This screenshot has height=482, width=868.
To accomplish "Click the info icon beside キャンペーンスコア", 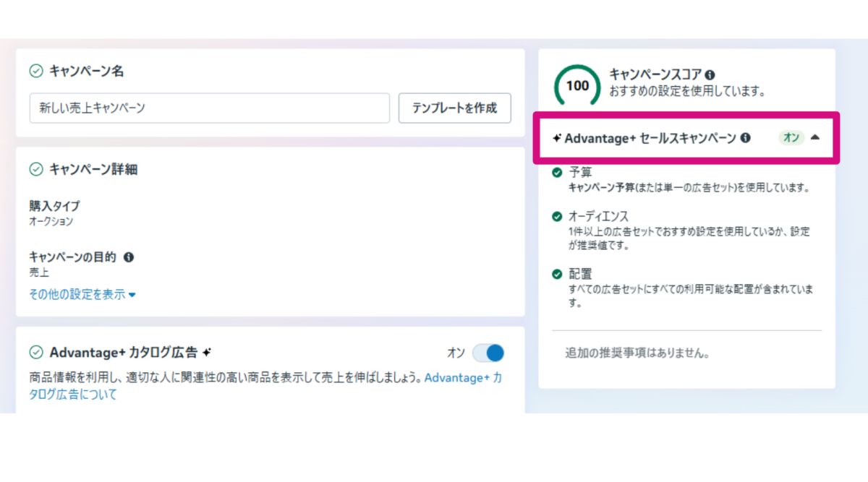I will [710, 74].
